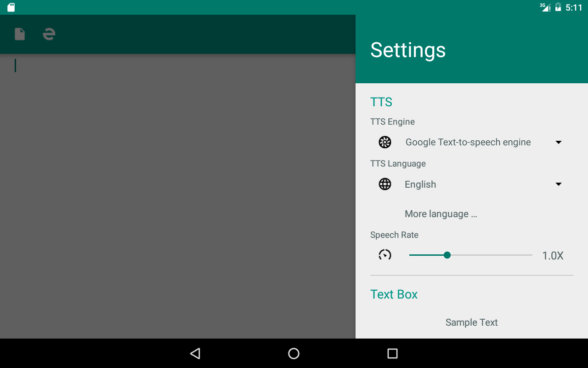Click the Sample Text preview
This screenshot has width=588, height=368.
(472, 322)
